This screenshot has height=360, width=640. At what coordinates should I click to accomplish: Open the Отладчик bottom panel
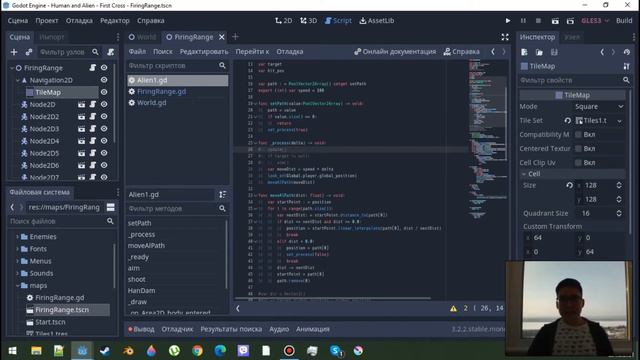point(177,329)
